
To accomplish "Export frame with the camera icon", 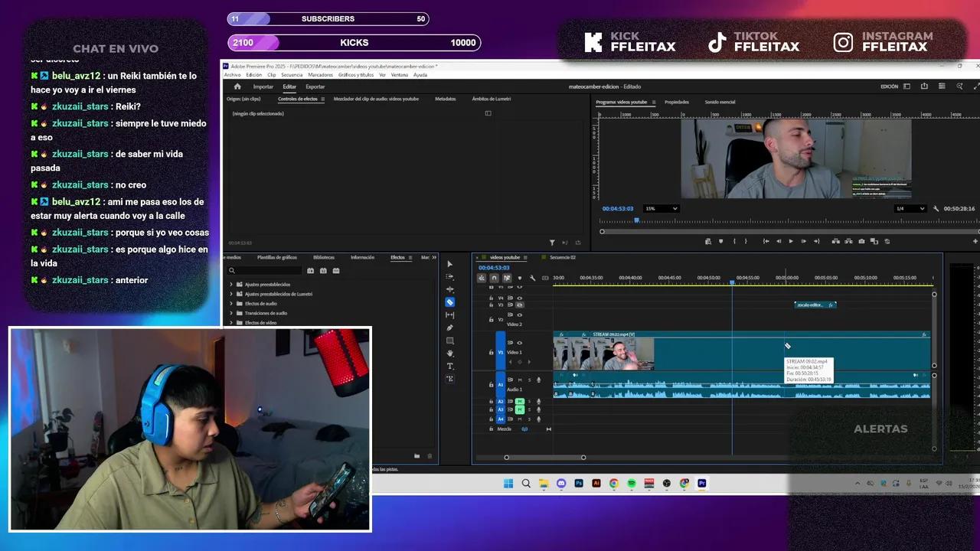I will (x=861, y=241).
